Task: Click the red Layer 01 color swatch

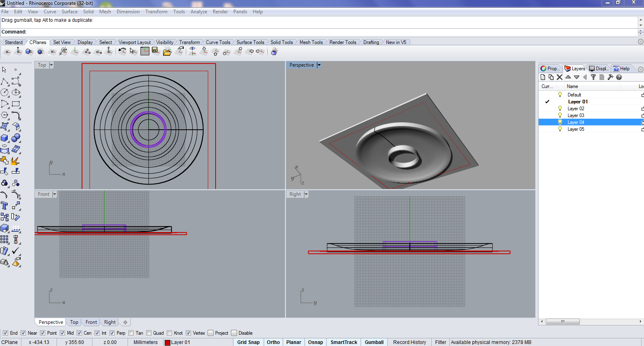Action: coord(167,343)
